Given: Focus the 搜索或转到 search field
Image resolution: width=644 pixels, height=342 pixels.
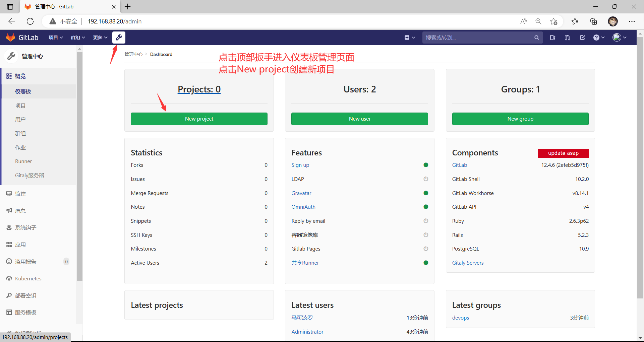Looking at the screenshot, I should [478, 38].
